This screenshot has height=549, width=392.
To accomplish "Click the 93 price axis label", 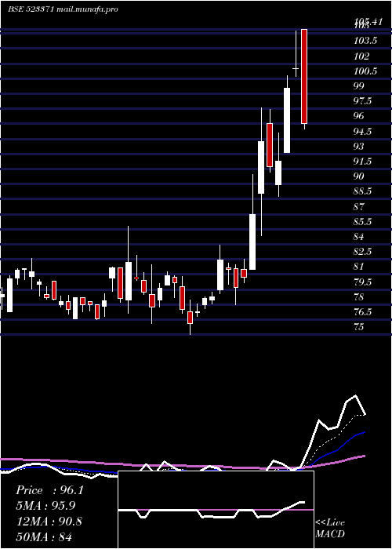I will pos(359,146).
